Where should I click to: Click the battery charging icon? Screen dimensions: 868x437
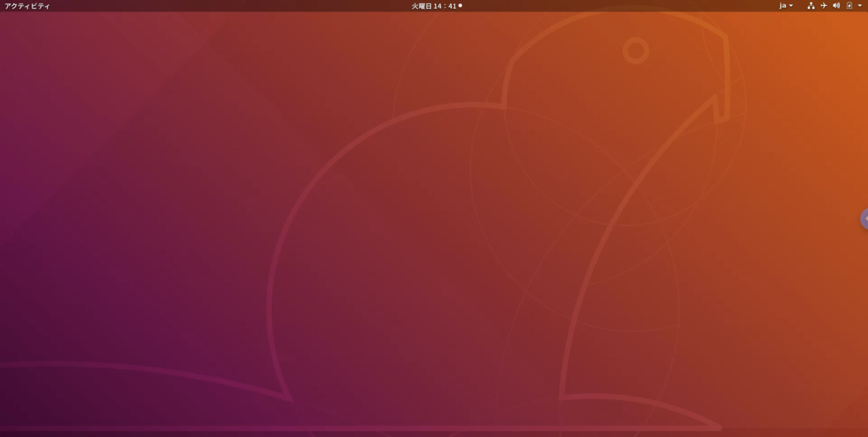pyautogui.click(x=849, y=6)
